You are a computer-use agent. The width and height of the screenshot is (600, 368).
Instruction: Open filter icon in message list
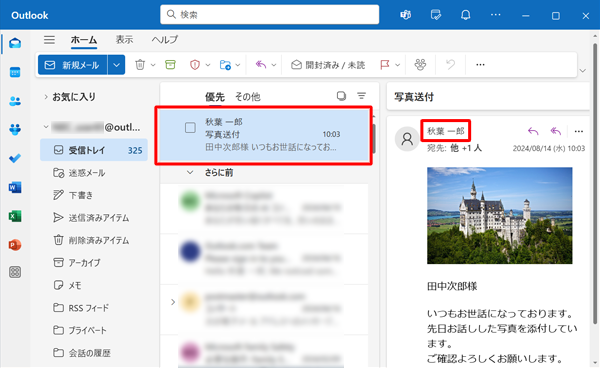[x=361, y=96]
